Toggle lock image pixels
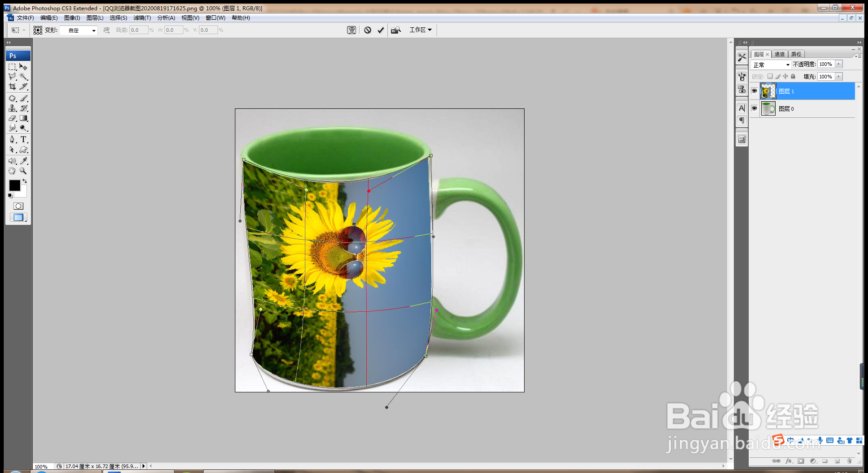Image resolution: width=868 pixels, height=473 pixels. (778, 77)
